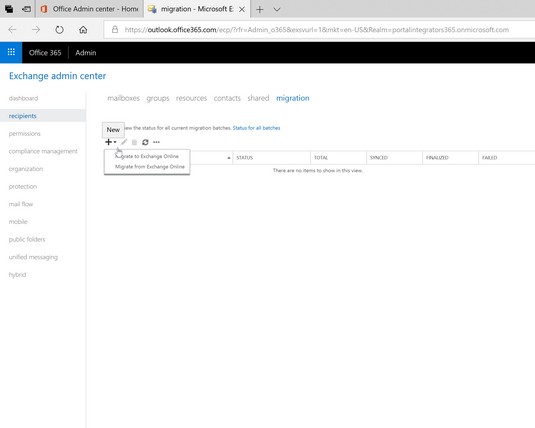Screen dimensions: 535x428
Task: Open the resources tab
Action: point(191,98)
